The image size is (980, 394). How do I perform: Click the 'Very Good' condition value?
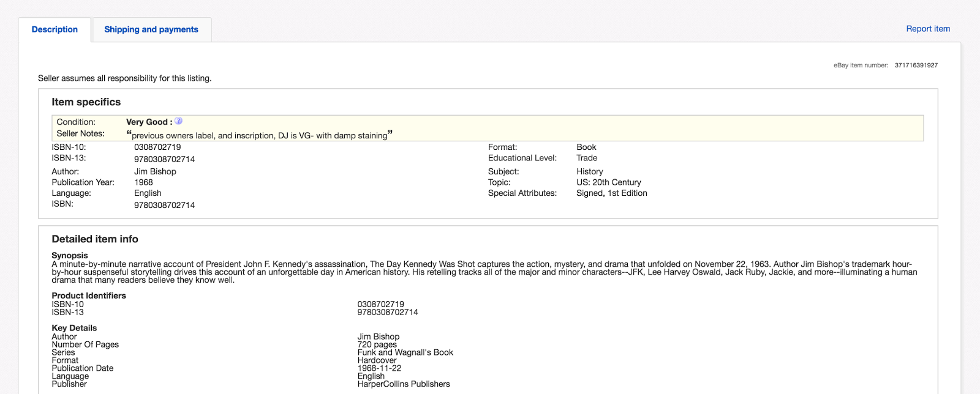(147, 122)
